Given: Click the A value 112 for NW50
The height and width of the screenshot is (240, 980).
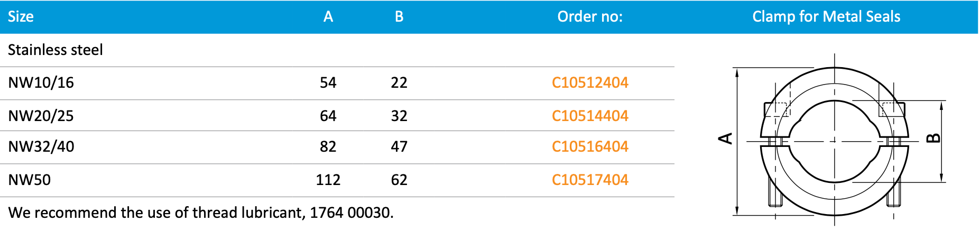Looking at the screenshot, I should 328,180.
